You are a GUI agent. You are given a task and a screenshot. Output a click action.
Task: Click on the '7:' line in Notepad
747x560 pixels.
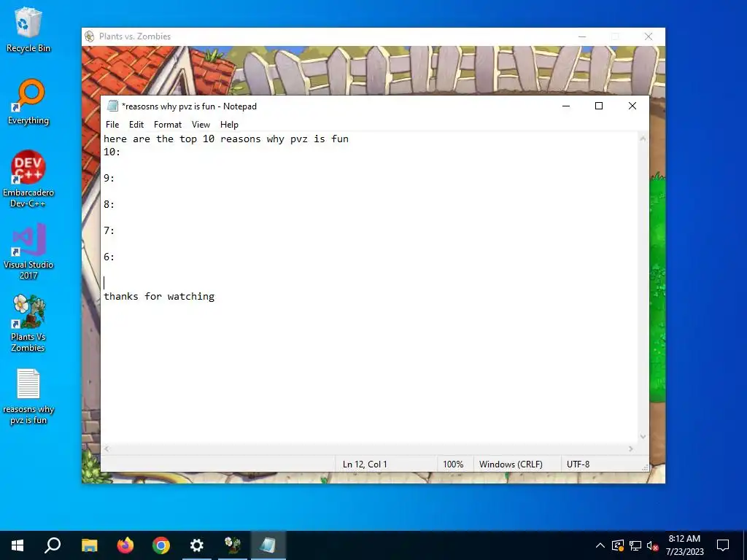pyautogui.click(x=109, y=231)
